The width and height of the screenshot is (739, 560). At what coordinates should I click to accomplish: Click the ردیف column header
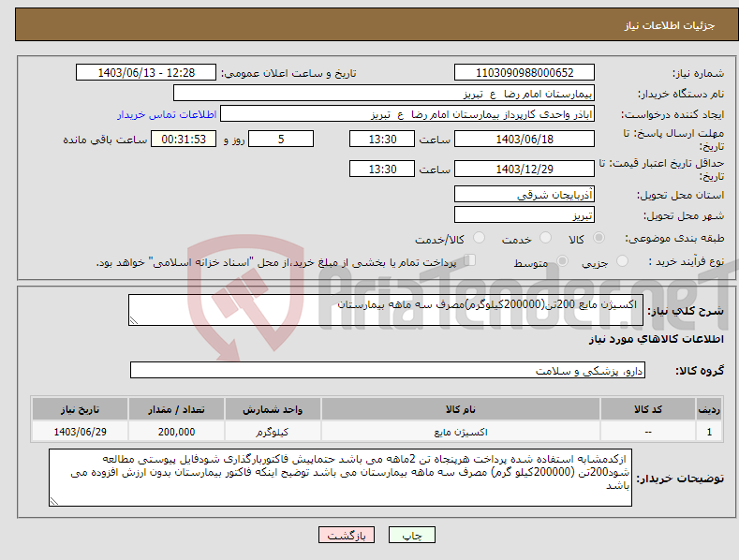709,409
